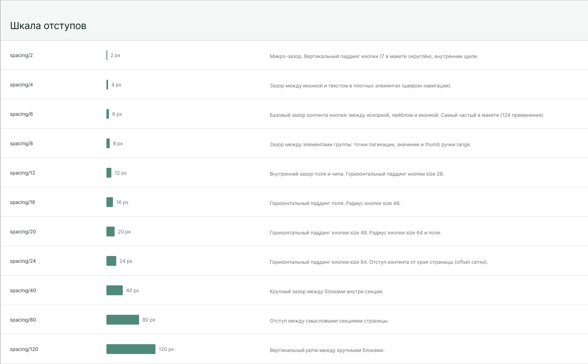Select the spacing/20 token name
This screenshot has width=588, height=364.
tap(23, 232)
